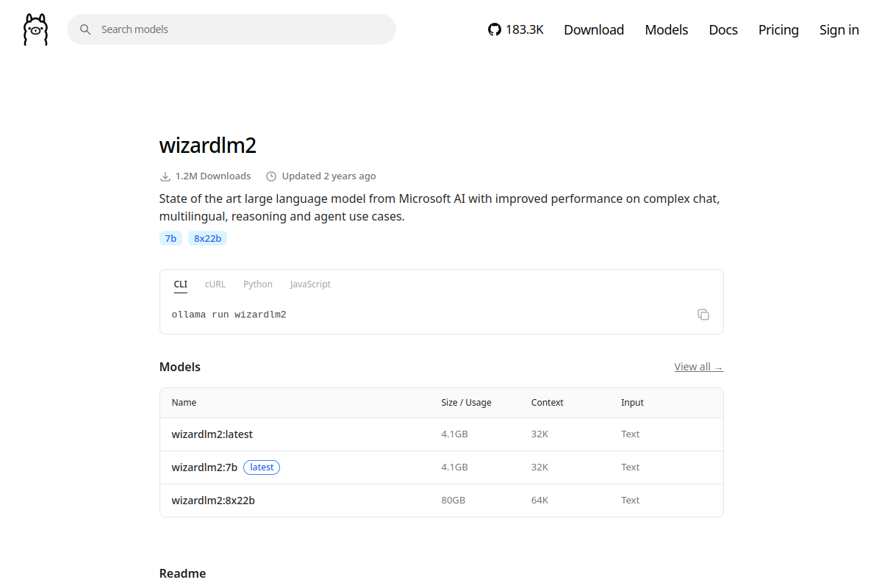Open the GitHub icon link
Screen dimensions: 882x588
pos(495,29)
